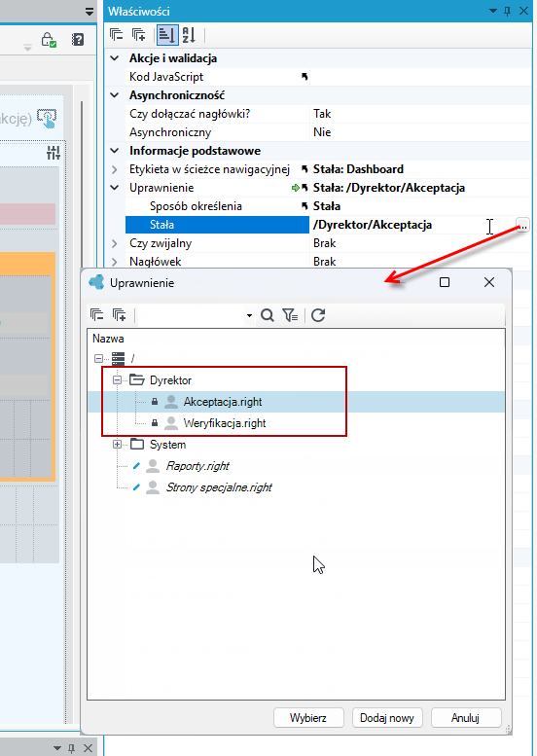Collapse root / tree node
Screen dimensions: 537x756
99,358
